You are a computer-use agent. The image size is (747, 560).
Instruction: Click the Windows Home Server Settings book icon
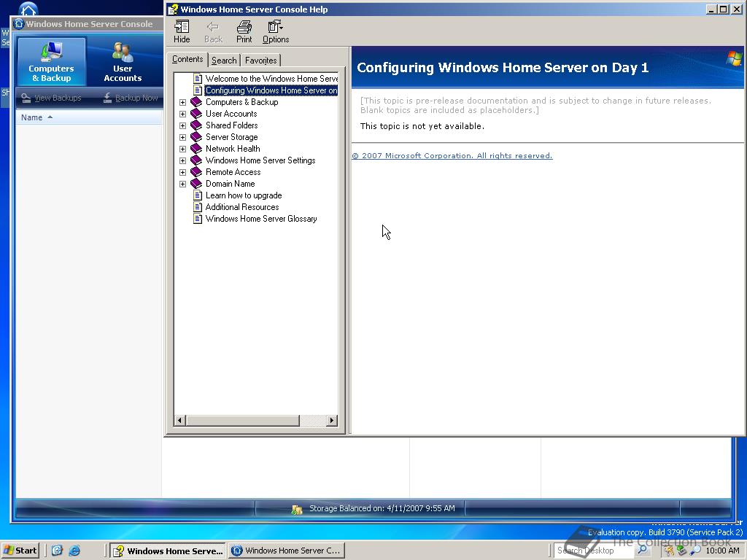(x=196, y=160)
